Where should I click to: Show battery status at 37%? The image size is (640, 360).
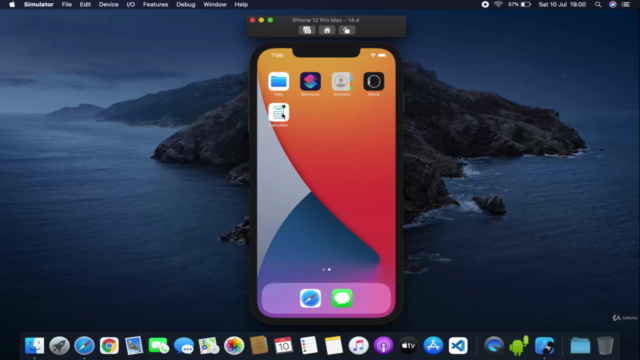click(519, 4)
